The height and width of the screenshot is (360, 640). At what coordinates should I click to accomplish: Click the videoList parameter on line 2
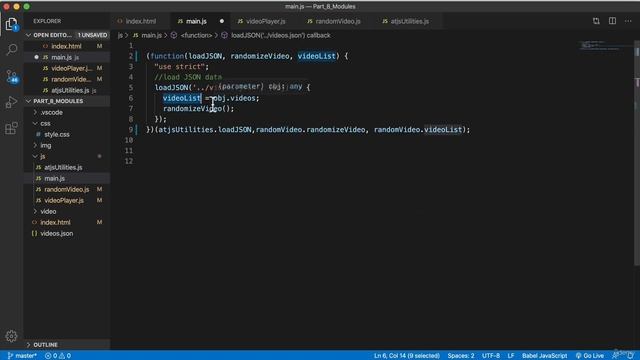tap(317, 56)
